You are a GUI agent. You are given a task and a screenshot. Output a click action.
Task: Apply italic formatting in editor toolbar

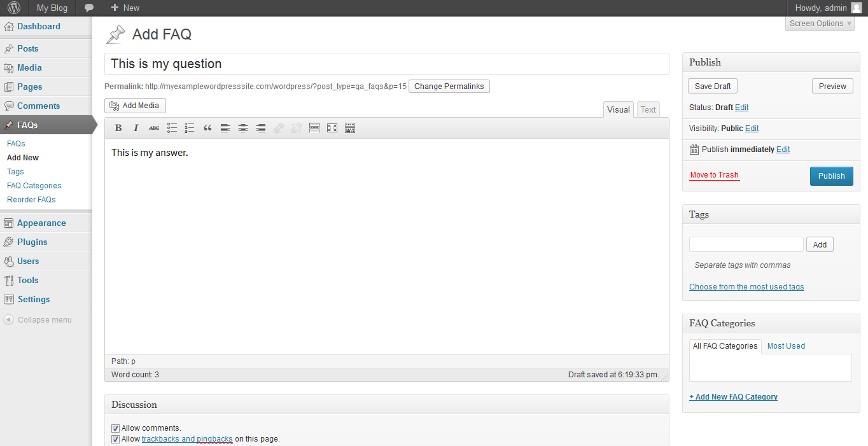tap(136, 128)
